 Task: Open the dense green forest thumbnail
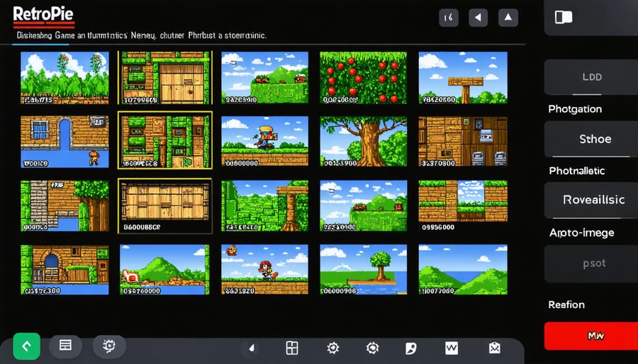pyautogui.click(x=264, y=206)
